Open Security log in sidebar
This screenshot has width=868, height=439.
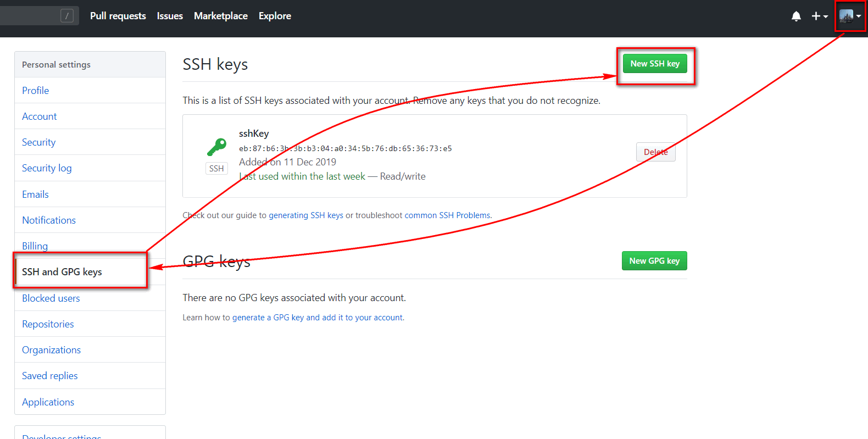90,168
